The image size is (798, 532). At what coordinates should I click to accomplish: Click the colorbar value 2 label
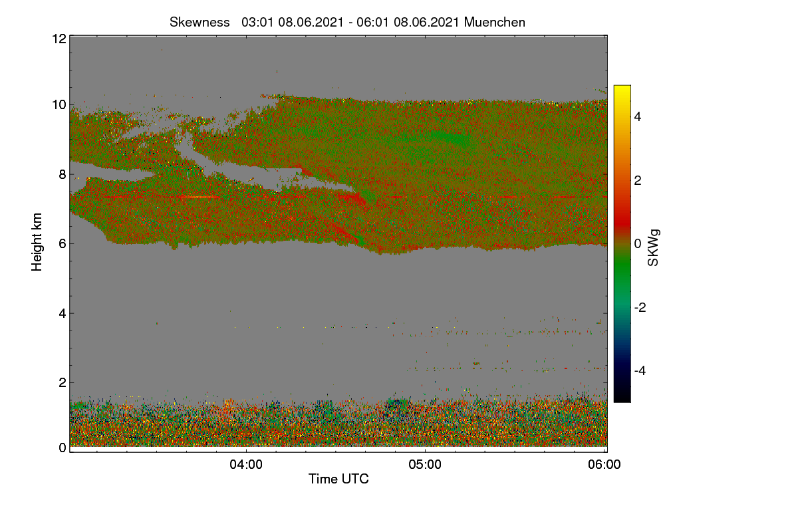pyautogui.click(x=638, y=180)
